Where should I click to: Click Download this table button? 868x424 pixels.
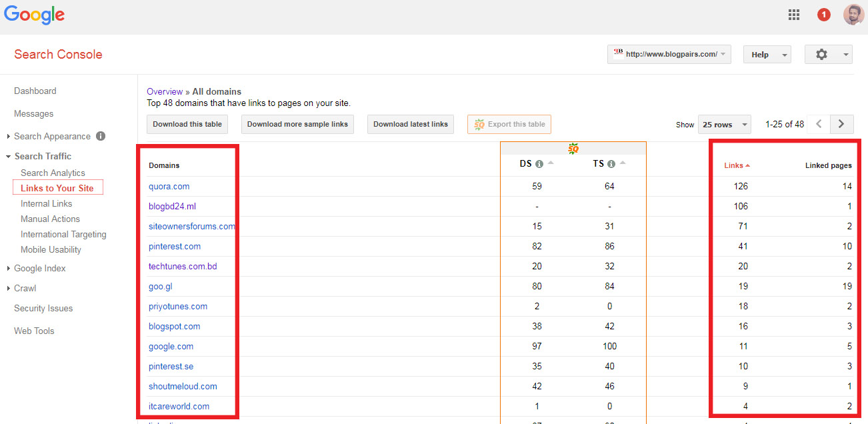(x=187, y=124)
